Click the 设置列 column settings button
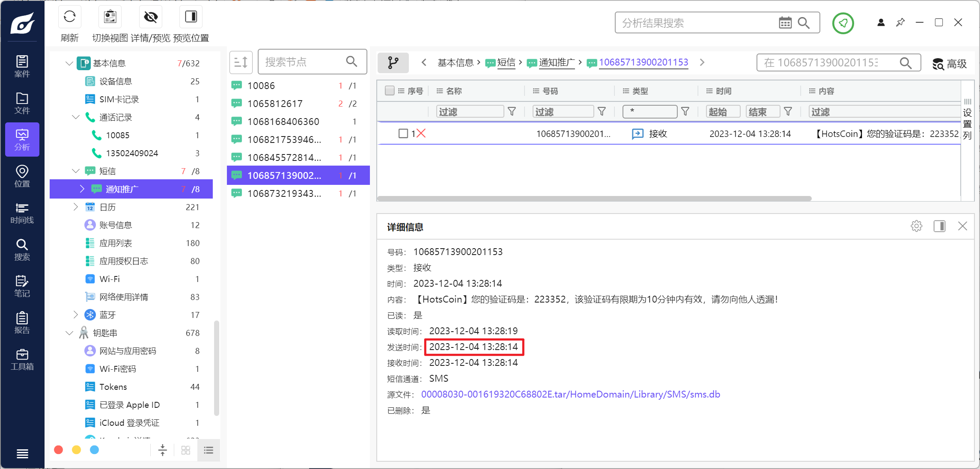Screen dimensions: 980x469 (967, 119)
